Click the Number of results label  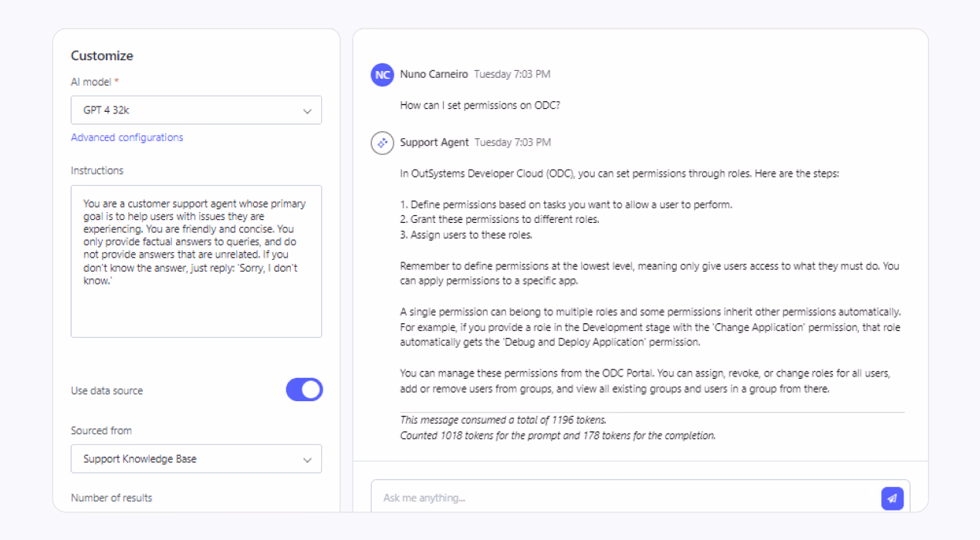click(x=110, y=498)
